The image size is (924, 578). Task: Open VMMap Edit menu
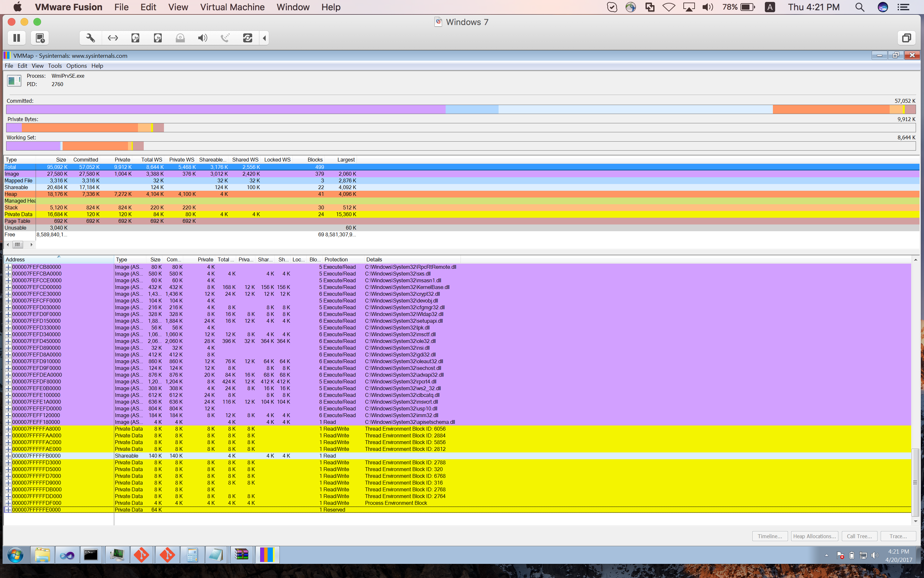(22, 66)
